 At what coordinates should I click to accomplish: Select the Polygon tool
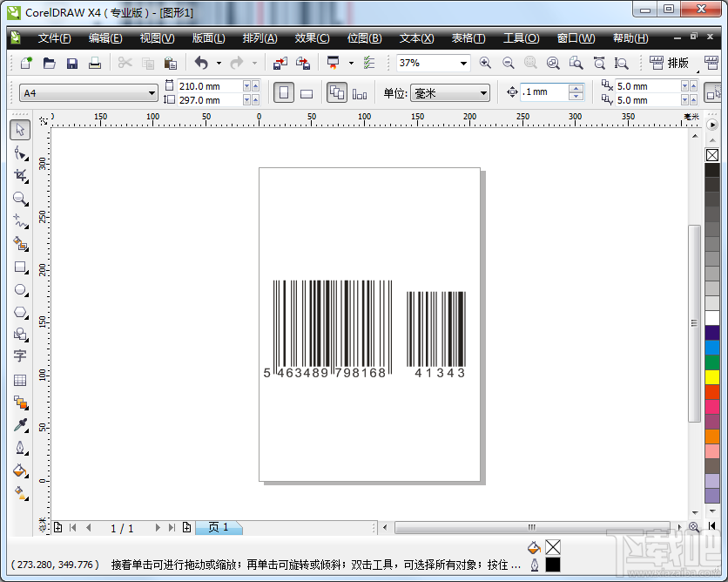point(20,312)
